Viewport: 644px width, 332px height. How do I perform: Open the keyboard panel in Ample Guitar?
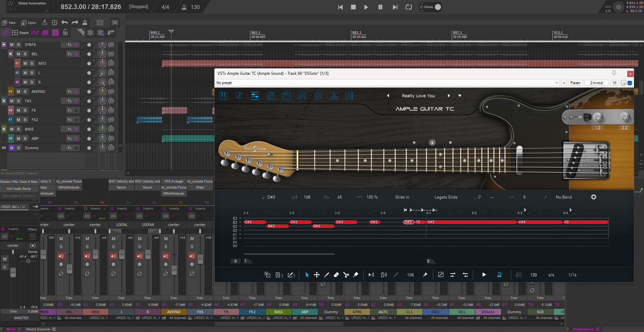pos(223,96)
